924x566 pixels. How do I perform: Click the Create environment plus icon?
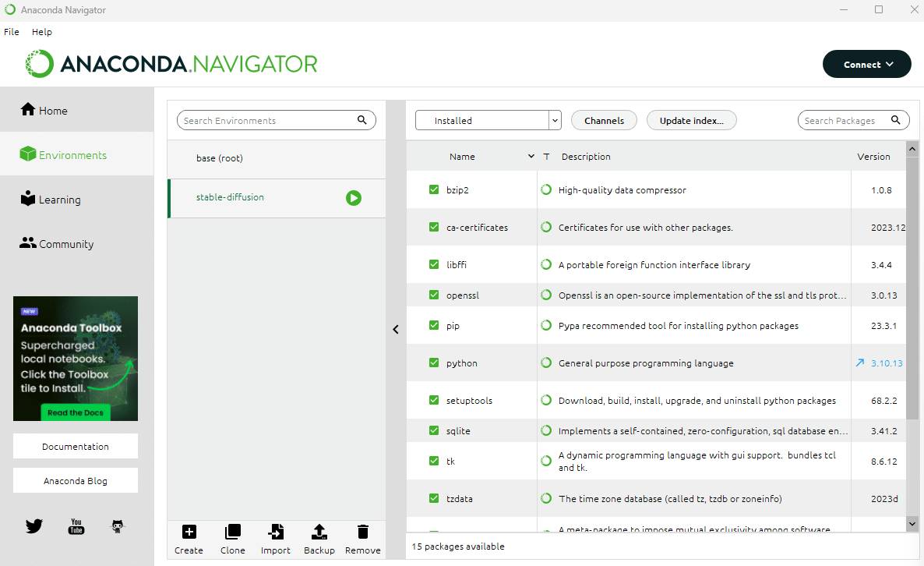(x=189, y=532)
